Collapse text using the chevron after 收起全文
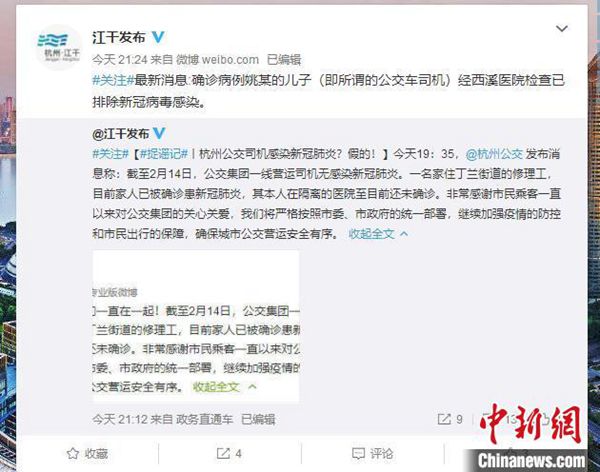The height and width of the screenshot is (472, 600). (404, 234)
